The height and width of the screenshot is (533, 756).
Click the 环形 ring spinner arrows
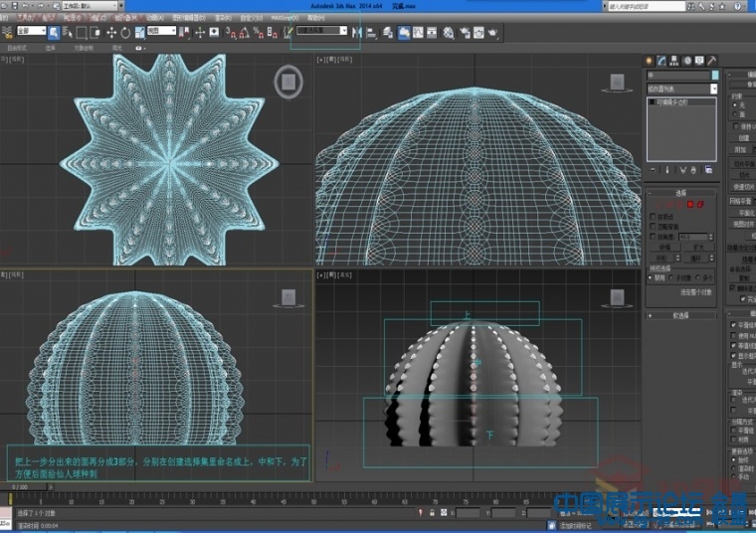coord(677,259)
